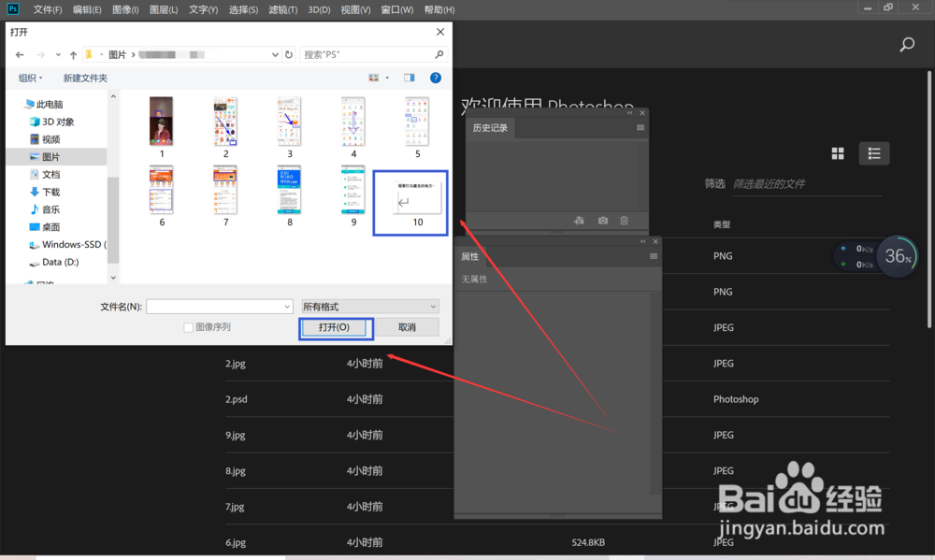Viewport: 935px width, 560px height.
Task: Switch recent files to list view
Action: (x=874, y=152)
